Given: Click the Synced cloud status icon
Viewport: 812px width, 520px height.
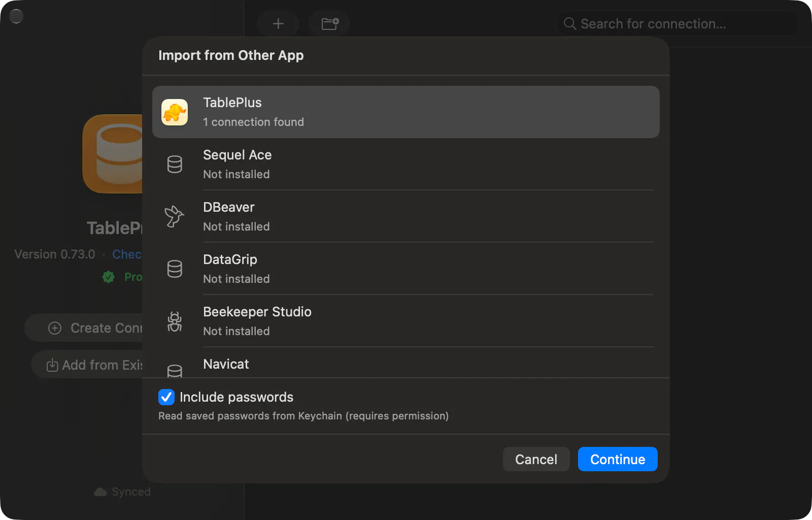Looking at the screenshot, I should (100, 492).
